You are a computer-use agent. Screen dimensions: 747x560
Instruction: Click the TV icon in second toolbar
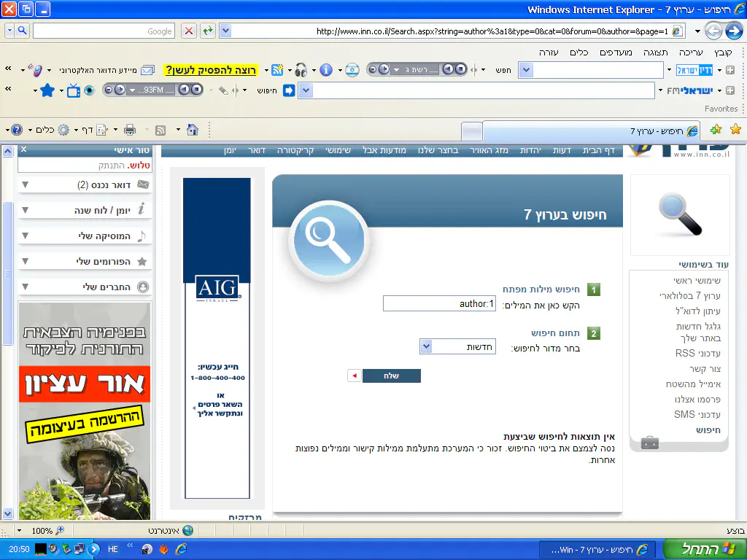[x=74, y=90]
